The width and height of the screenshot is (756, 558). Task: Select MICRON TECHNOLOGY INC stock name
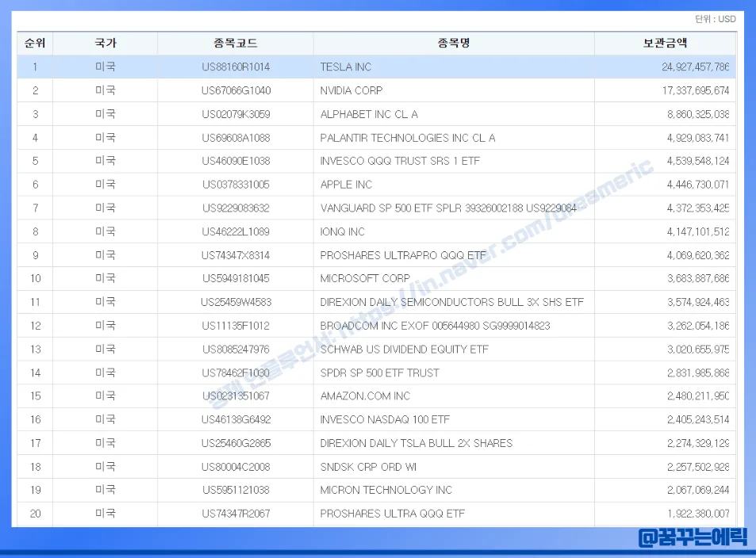(x=386, y=490)
